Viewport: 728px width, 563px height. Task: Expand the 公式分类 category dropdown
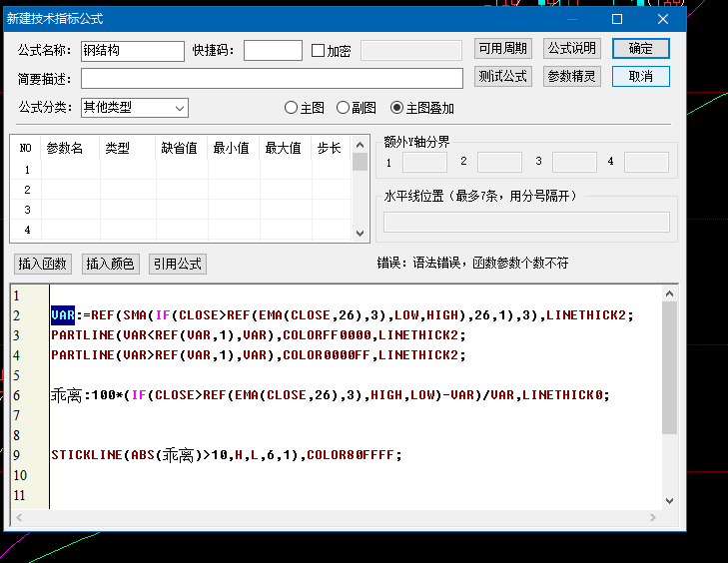point(135,108)
